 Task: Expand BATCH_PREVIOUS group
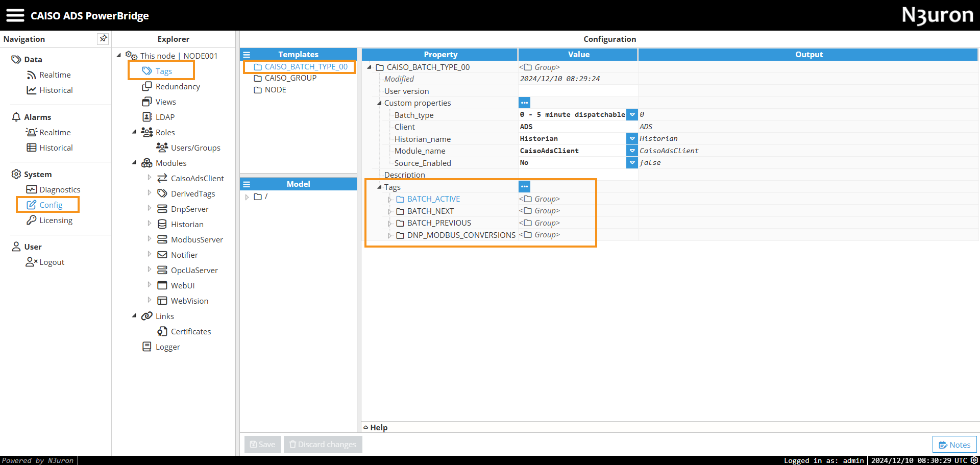coord(389,224)
